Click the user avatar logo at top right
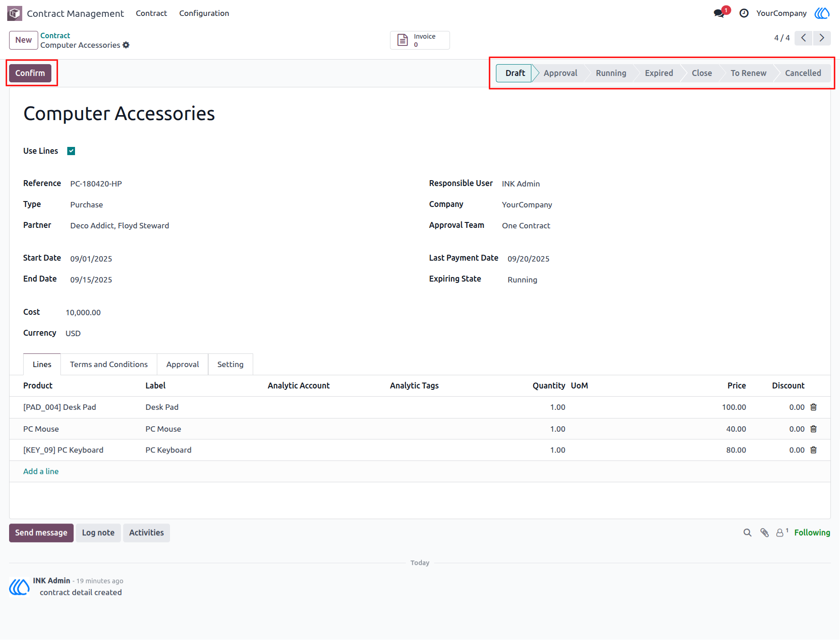 click(822, 13)
